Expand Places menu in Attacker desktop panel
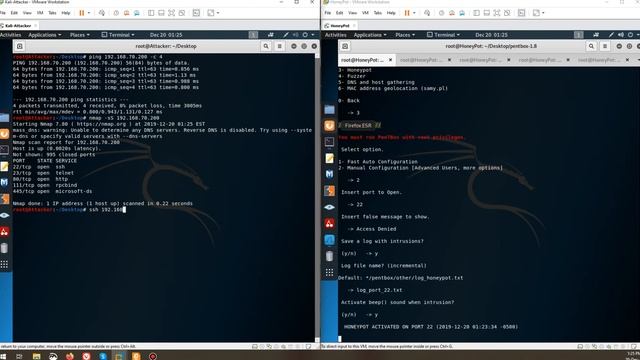 coord(80,35)
